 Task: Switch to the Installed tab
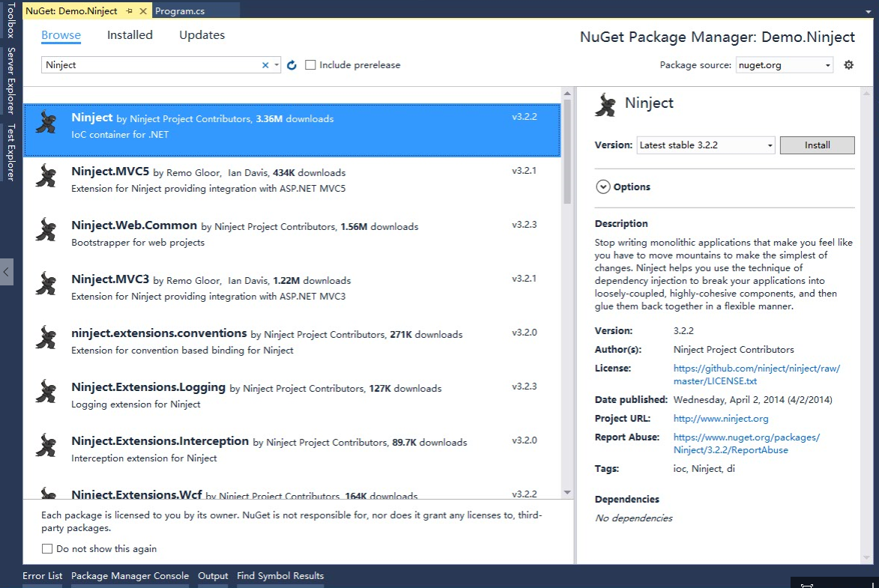[130, 34]
